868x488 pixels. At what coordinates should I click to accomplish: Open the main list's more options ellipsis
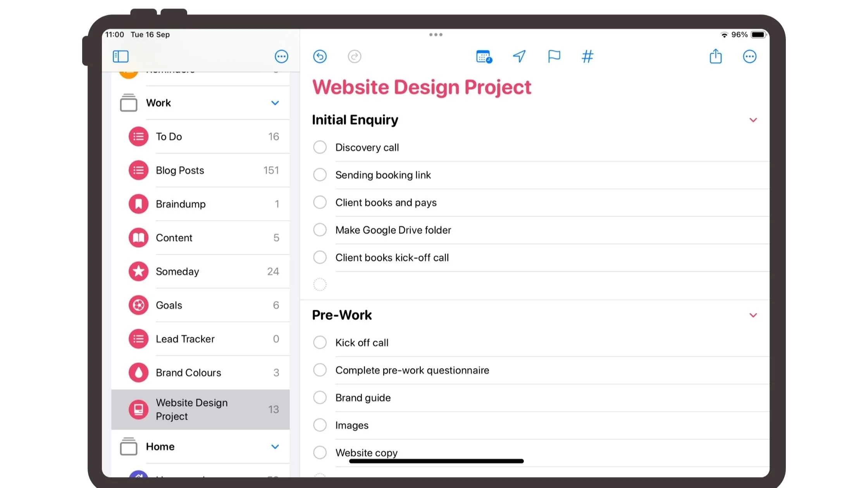(x=749, y=57)
